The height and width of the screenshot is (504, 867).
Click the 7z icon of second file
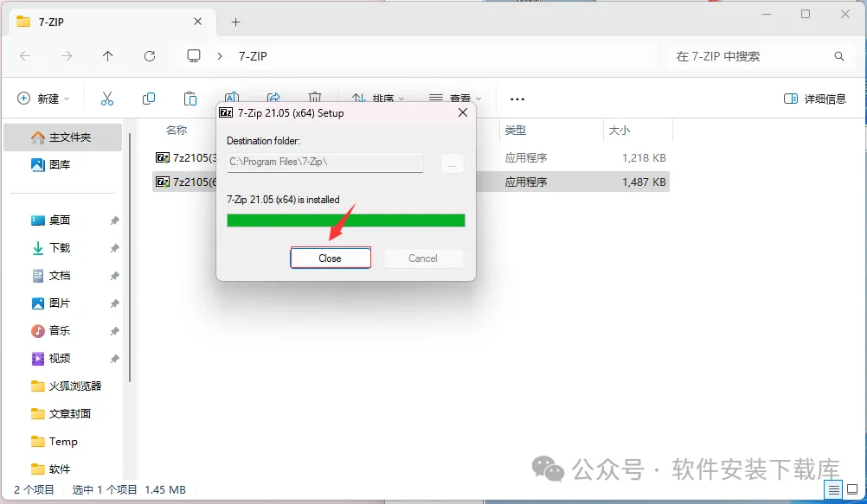162,182
